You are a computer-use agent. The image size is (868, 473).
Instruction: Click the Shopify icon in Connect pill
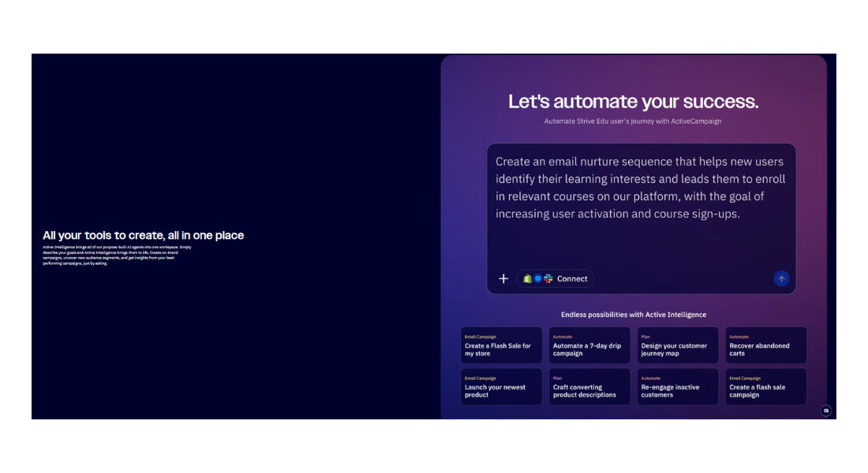tap(528, 279)
